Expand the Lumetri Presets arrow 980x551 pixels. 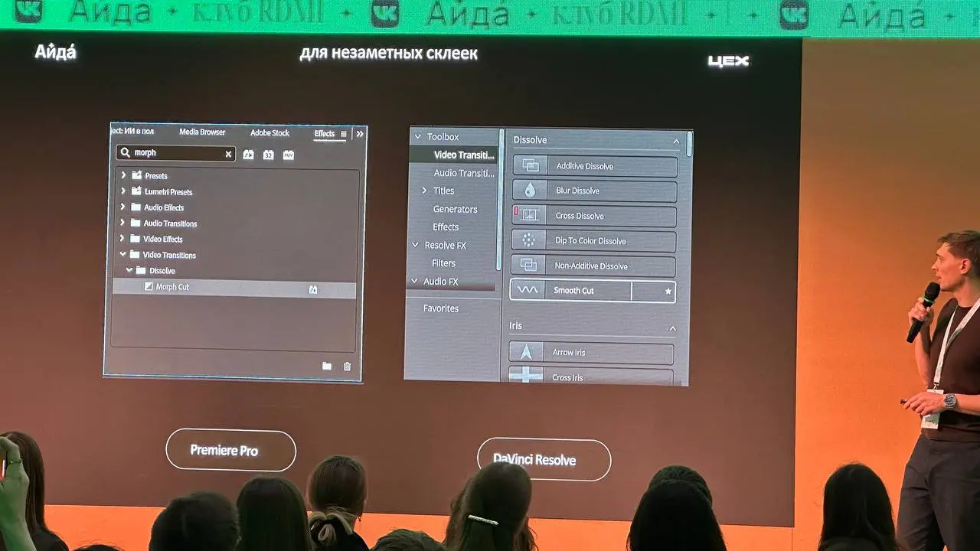tap(123, 191)
